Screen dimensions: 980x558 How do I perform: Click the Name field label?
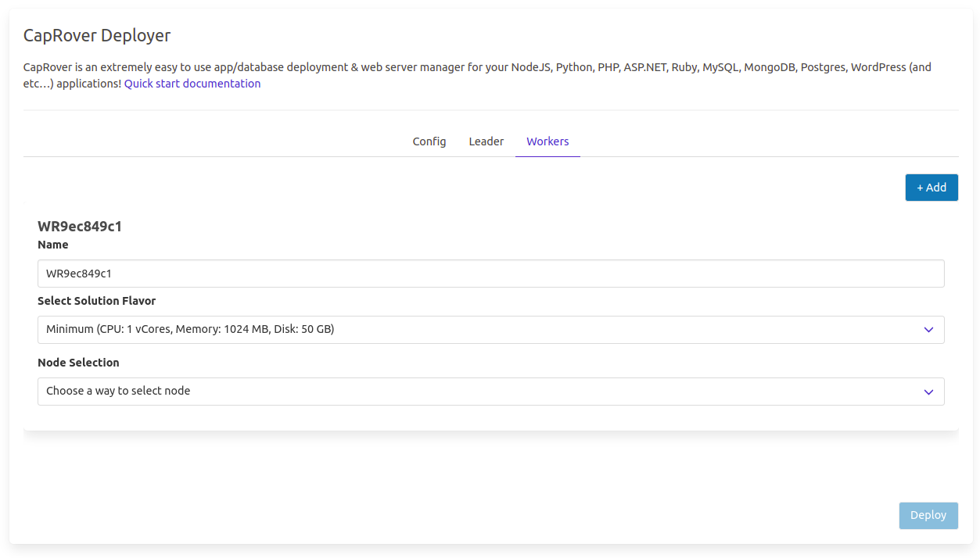pyautogui.click(x=53, y=245)
